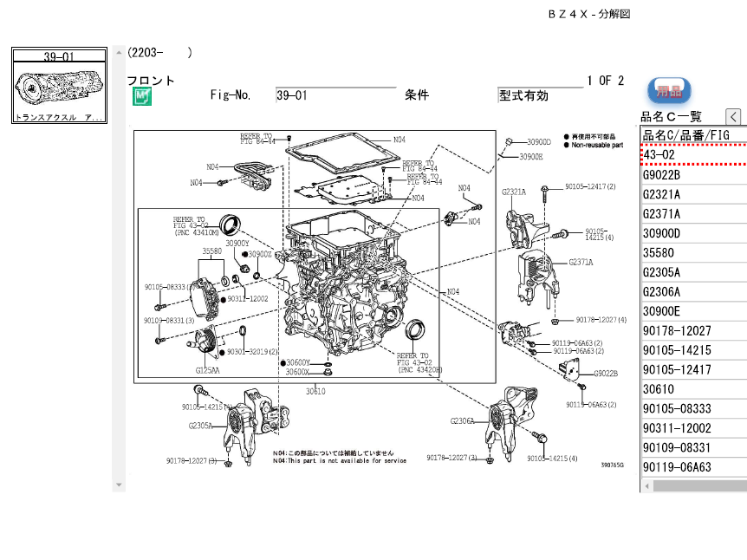Select G2306A in the parts list

tap(694, 291)
